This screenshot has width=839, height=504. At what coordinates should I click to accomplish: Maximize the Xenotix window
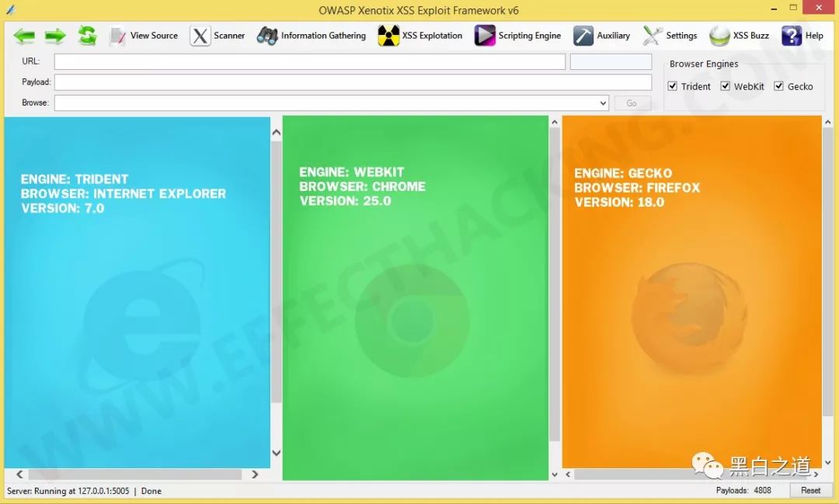click(x=793, y=8)
